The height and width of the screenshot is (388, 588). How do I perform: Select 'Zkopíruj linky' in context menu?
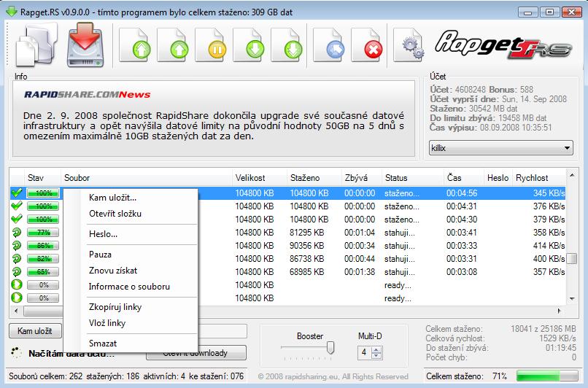coord(115,307)
